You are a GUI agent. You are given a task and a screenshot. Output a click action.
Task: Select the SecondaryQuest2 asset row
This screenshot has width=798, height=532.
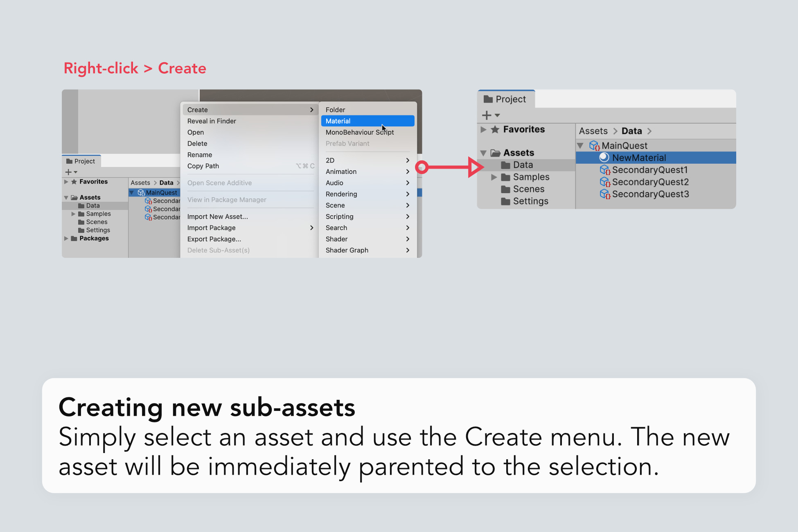coord(650,182)
